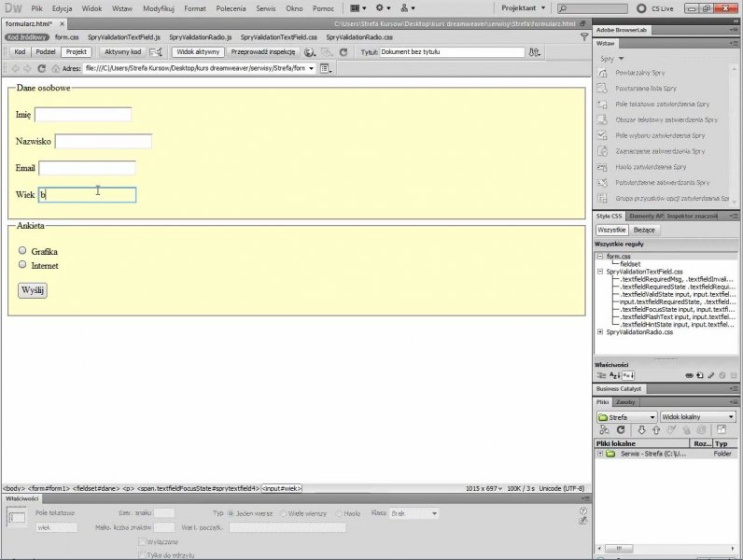743x560 pixels.
Task: Expand SpryValidationRadio.css in the rules tree
Action: pyautogui.click(x=599, y=331)
